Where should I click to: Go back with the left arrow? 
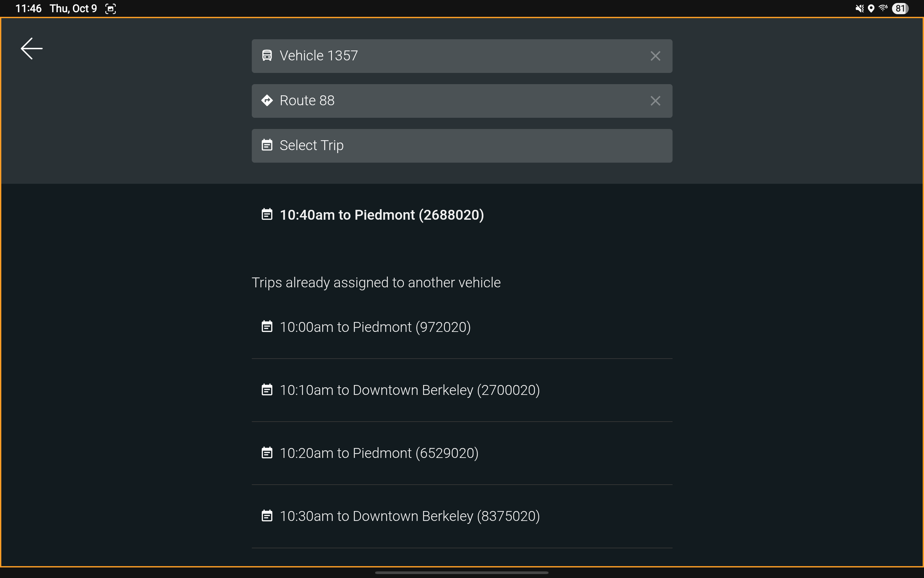31,48
